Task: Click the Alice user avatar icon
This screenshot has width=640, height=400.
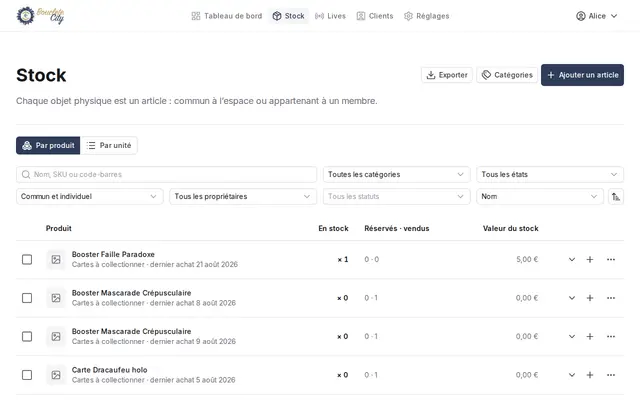Action: pos(580,16)
